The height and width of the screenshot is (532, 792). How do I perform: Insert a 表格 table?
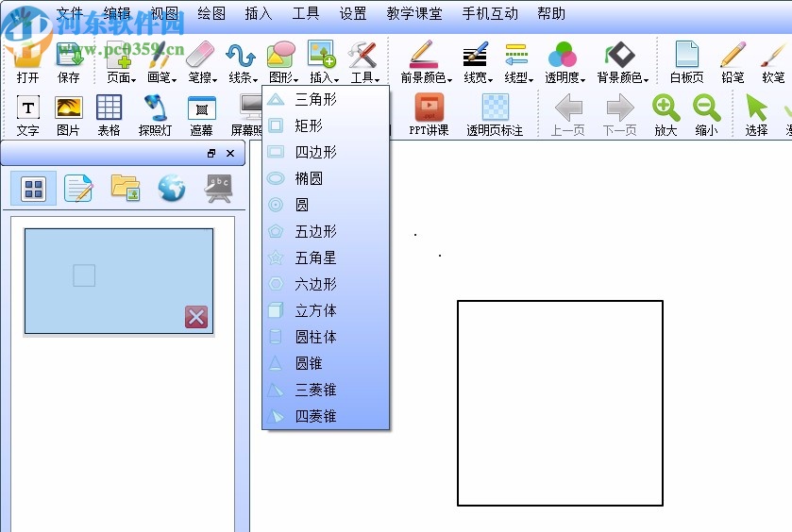point(109,116)
